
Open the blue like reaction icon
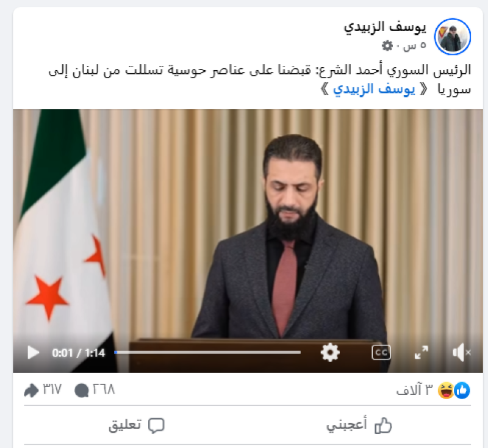point(462,391)
